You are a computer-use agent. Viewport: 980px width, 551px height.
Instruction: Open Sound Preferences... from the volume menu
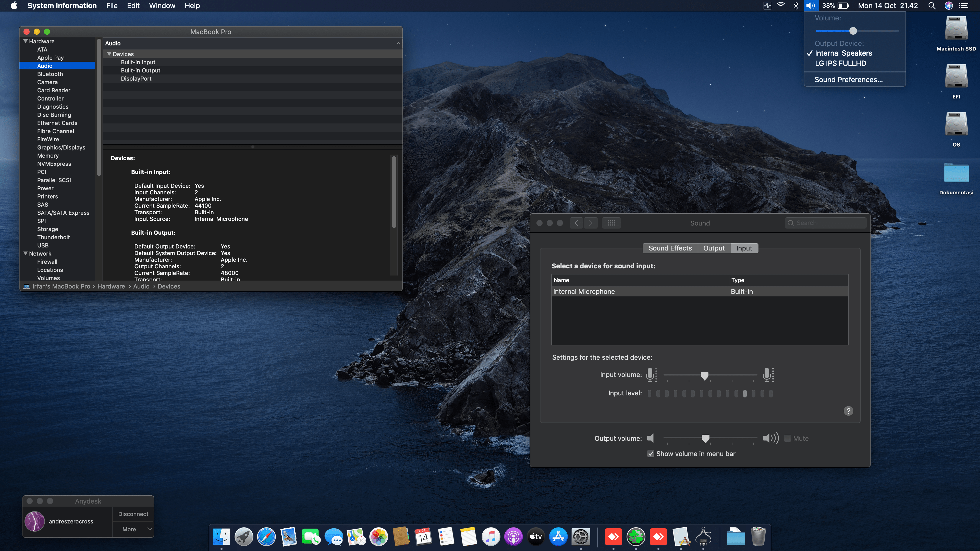pos(848,80)
